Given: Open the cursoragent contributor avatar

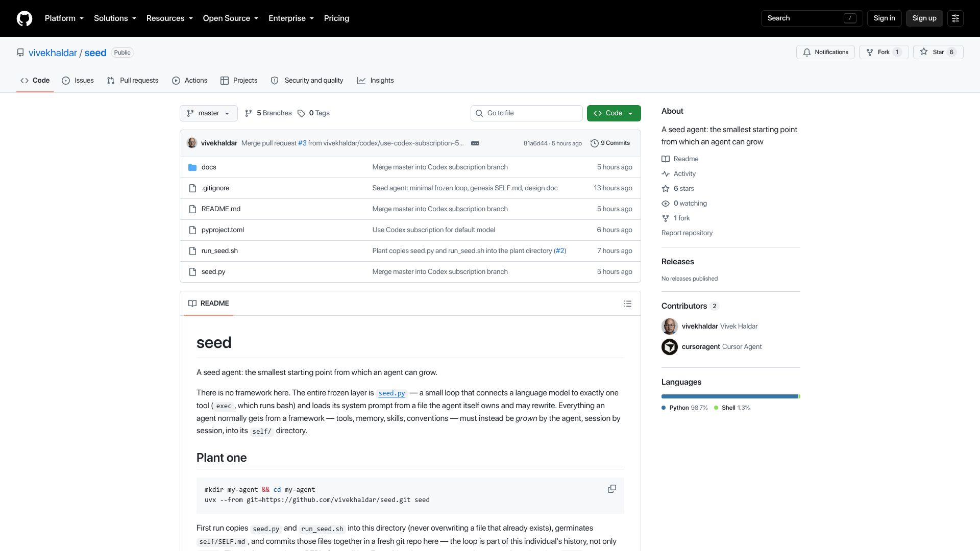Looking at the screenshot, I should click(x=670, y=347).
